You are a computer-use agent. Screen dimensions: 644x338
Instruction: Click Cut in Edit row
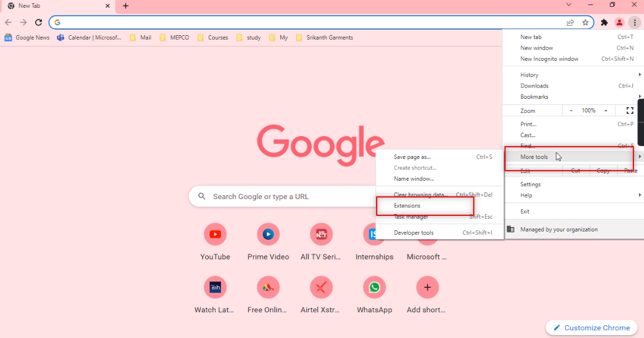[576, 171]
